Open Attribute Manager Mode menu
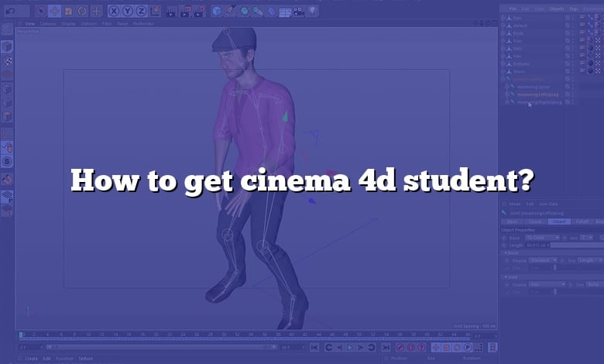The image size is (604, 364). (x=515, y=204)
